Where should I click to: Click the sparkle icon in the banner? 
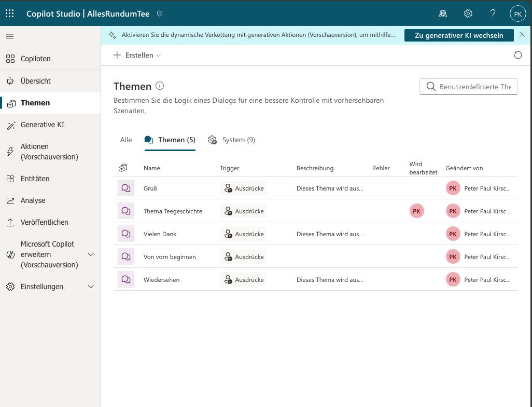[113, 35]
